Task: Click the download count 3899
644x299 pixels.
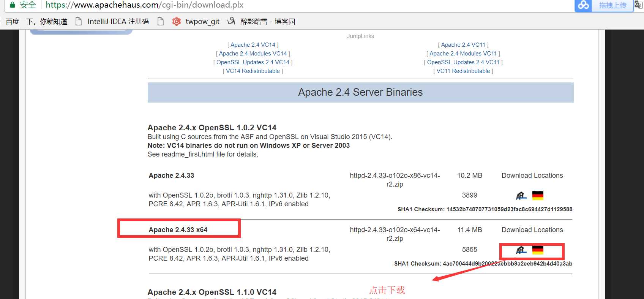Action: pos(470,195)
